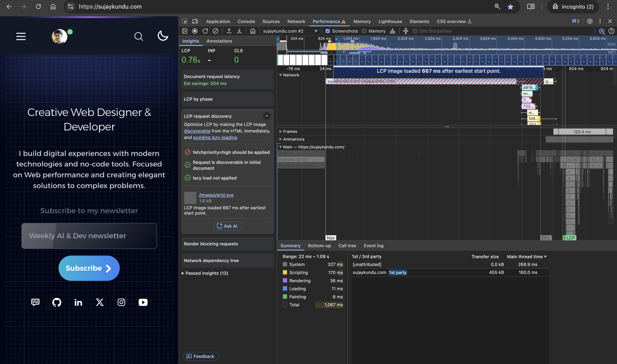Screen dimensions: 617x364
Task: Open the Annotations tab
Action: [219, 41]
